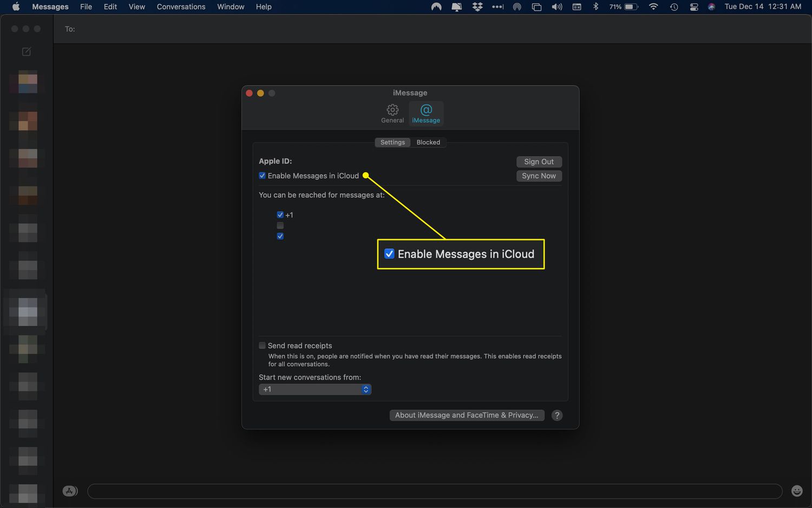Toggle Enable Messages in iCloud checkbox
Image resolution: width=812 pixels, height=508 pixels.
click(x=263, y=176)
